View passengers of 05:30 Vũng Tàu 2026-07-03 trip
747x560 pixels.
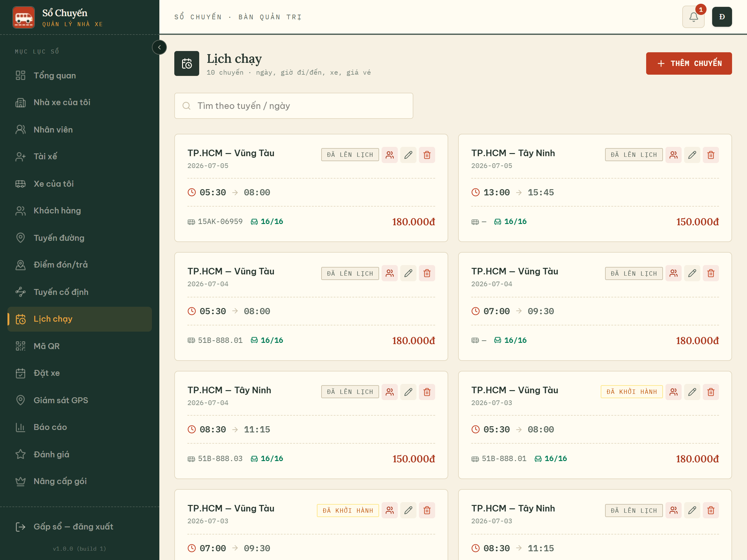(673, 392)
